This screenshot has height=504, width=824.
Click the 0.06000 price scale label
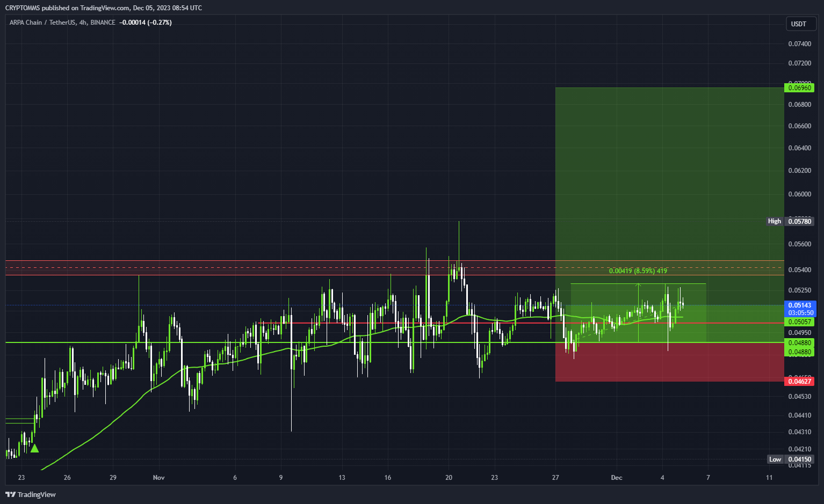point(799,194)
